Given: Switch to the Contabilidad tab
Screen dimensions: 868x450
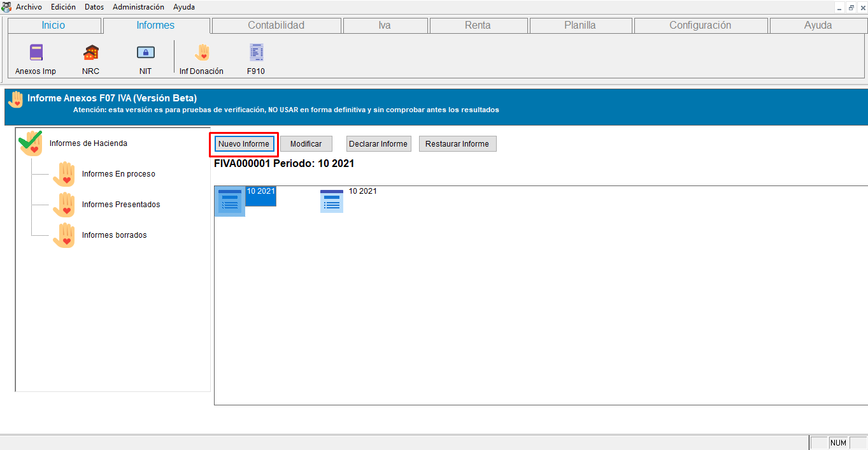Looking at the screenshot, I should pyautogui.click(x=276, y=25).
